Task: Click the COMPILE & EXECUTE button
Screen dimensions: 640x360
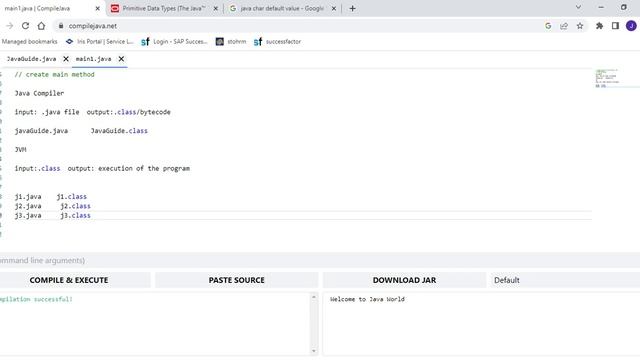Action: tap(74, 280)
